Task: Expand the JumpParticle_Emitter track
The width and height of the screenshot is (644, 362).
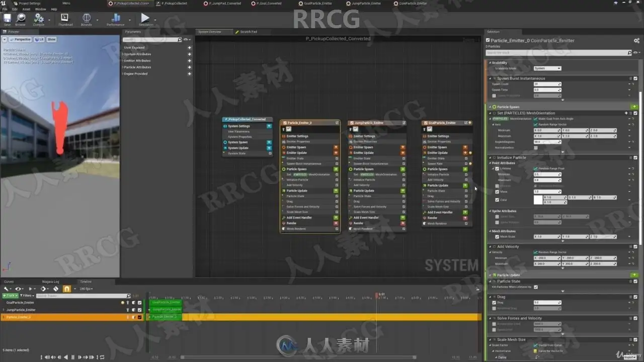Action: pos(4,310)
